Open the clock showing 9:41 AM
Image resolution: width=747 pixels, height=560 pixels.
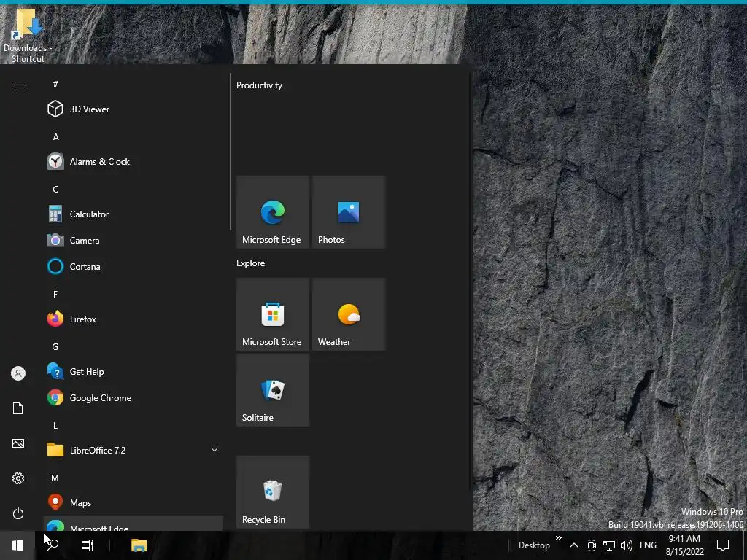[684, 545]
